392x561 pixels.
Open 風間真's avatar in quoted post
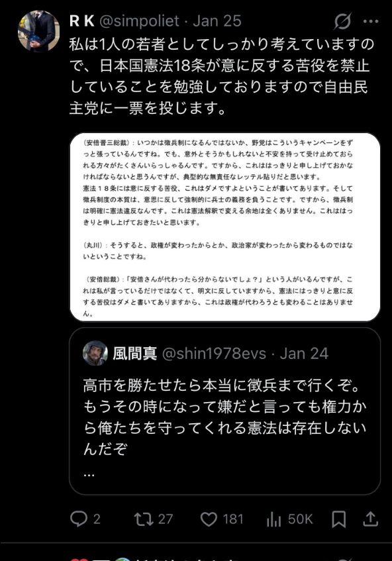(x=95, y=353)
